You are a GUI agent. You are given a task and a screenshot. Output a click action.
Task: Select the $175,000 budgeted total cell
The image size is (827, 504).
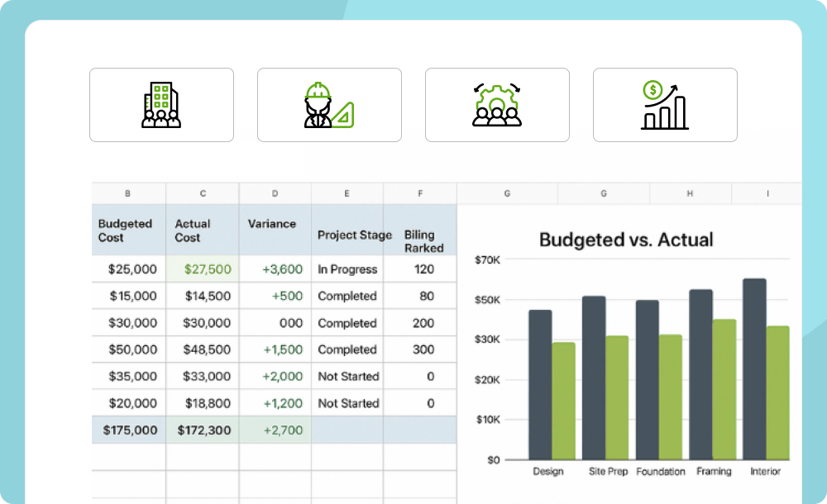[x=129, y=430]
